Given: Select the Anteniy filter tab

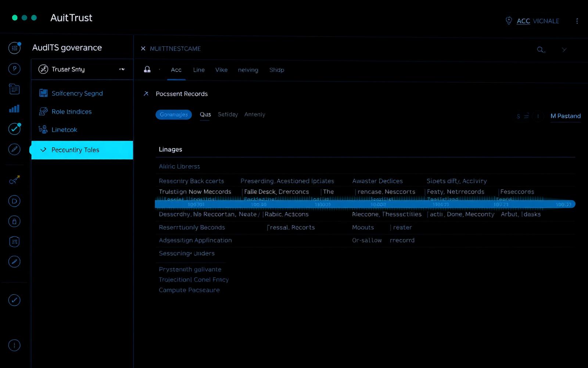Looking at the screenshot, I should point(255,114).
